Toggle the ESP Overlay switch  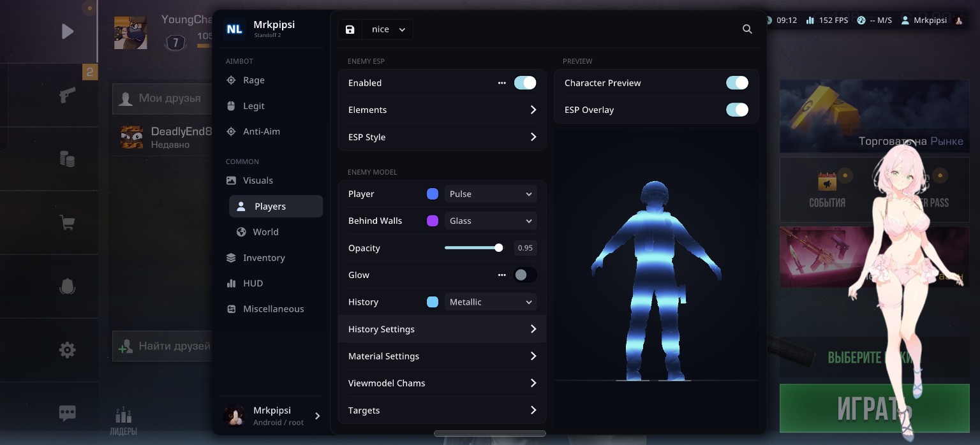[x=738, y=110]
